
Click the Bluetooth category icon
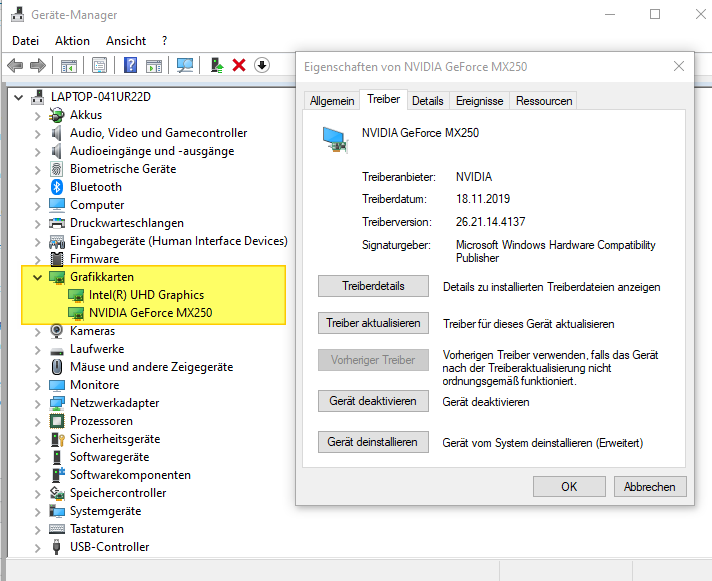pos(57,187)
